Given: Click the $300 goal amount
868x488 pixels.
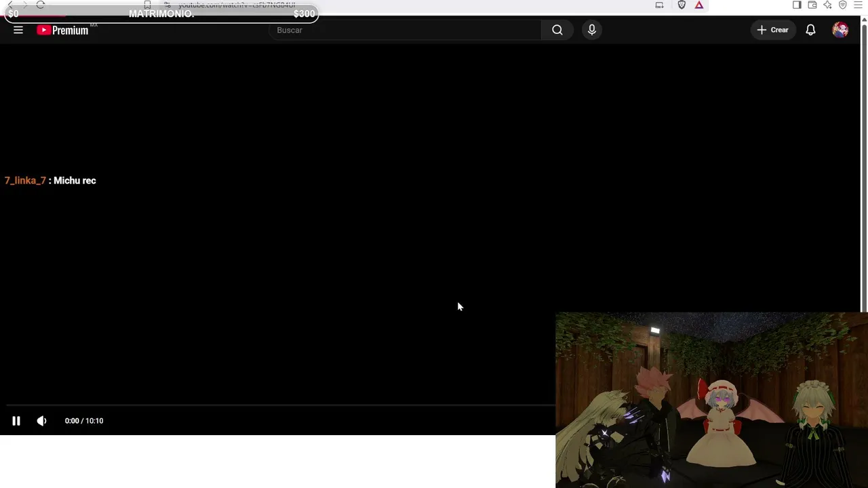Looking at the screenshot, I should [x=304, y=14].
